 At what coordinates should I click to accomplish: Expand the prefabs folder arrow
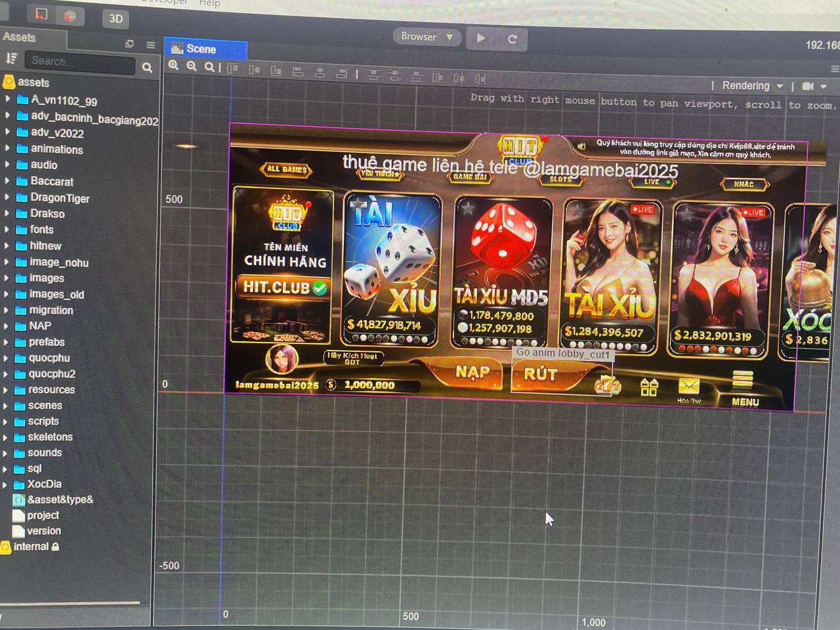point(7,342)
